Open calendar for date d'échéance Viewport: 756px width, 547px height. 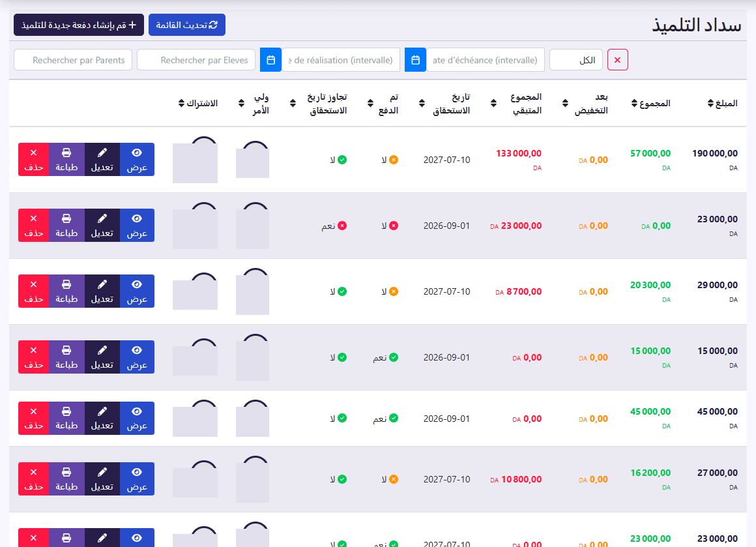[415, 60]
